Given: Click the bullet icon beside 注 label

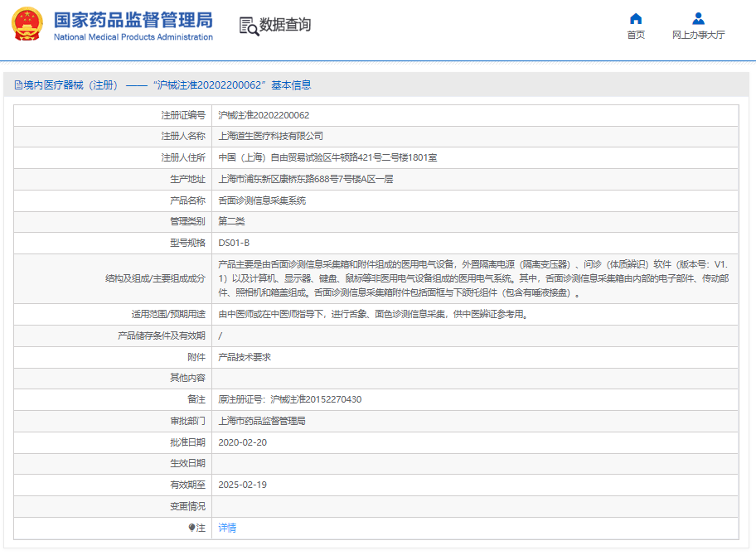Looking at the screenshot, I should point(191,528).
